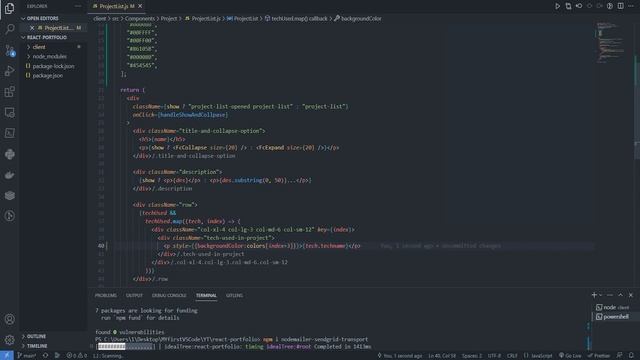Click the JavaScript language mode in status bar

538,356
